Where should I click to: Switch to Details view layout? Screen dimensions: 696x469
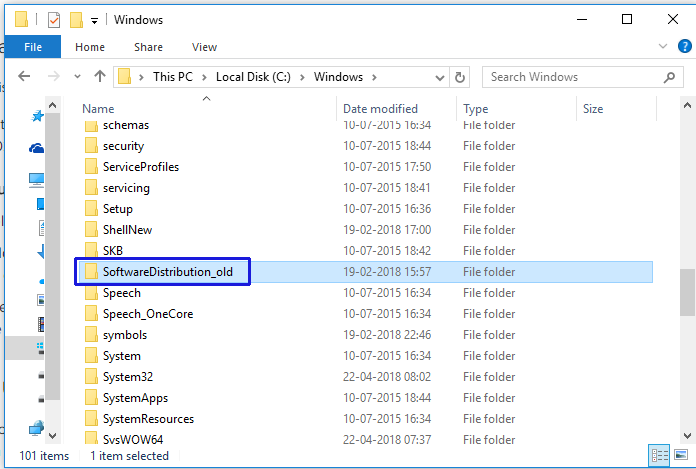pos(660,456)
